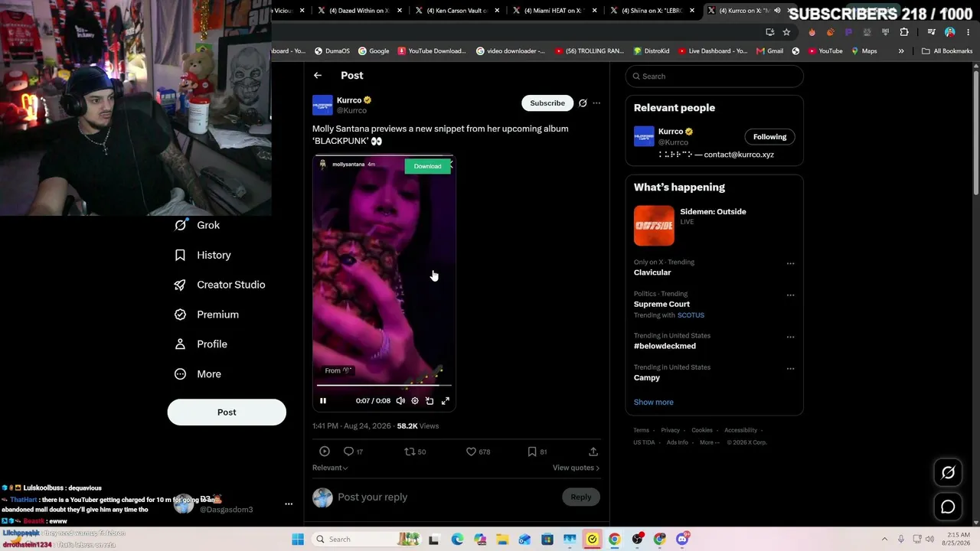Click the Post your reply field

tap(448, 497)
